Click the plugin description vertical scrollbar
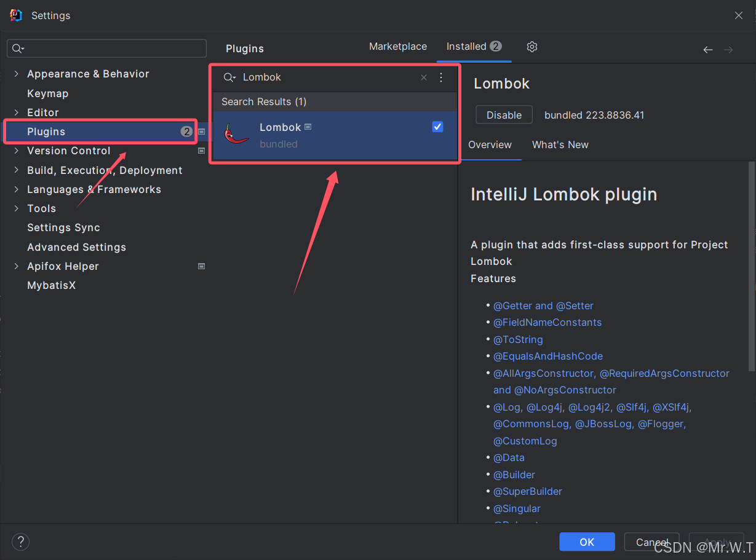Viewport: 756px width, 560px height. (x=751, y=266)
